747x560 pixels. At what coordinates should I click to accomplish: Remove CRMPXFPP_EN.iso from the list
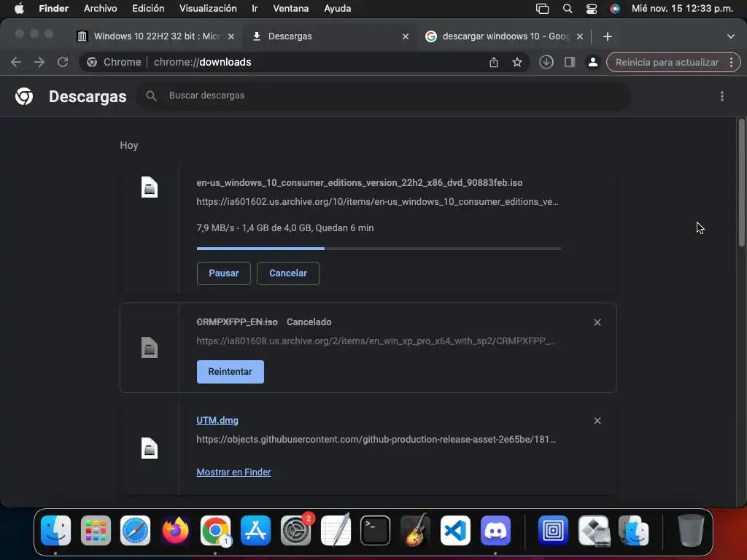click(x=597, y=322)
